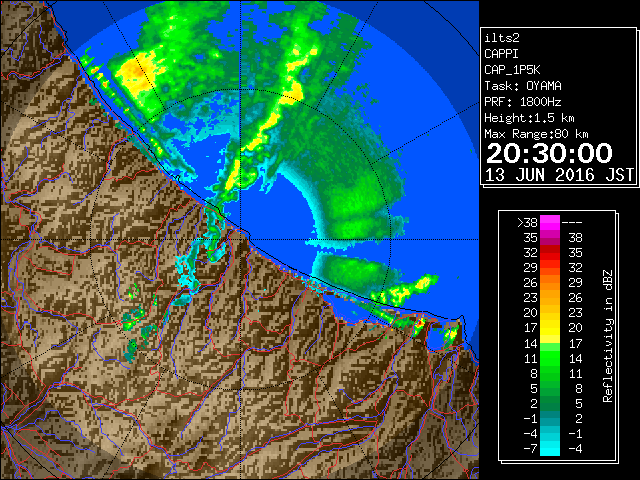Select the "Task: OYAMA" line
640x480 pixels.
[x=523, y=86]
